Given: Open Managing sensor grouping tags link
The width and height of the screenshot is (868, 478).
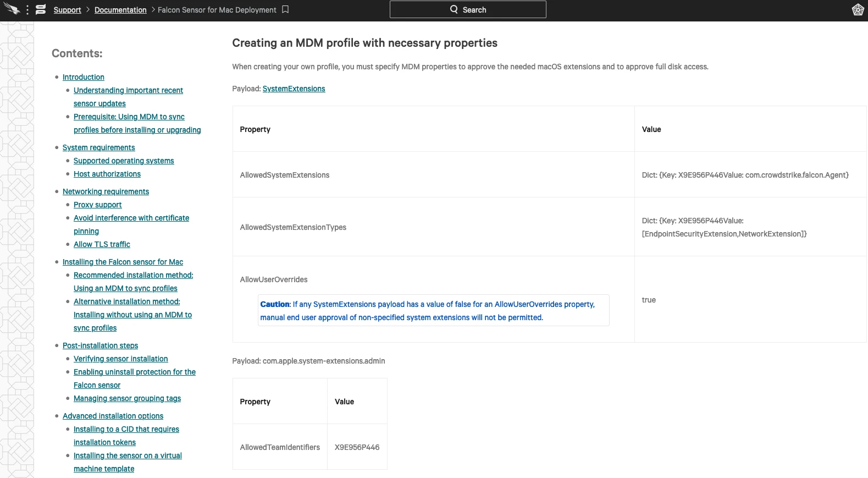Looking at the screenshot, I should coord(127,398).
